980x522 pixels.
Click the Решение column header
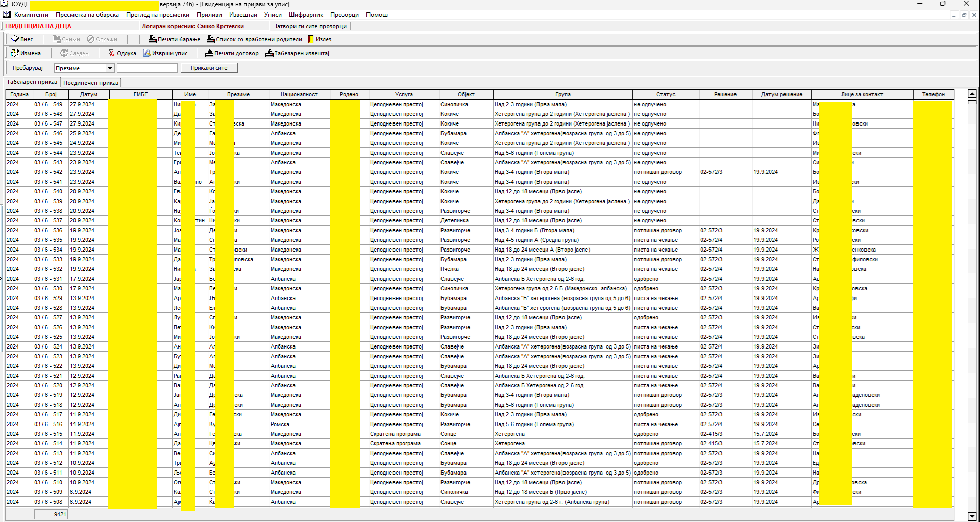pyautogui.click(x=725, y=94)
